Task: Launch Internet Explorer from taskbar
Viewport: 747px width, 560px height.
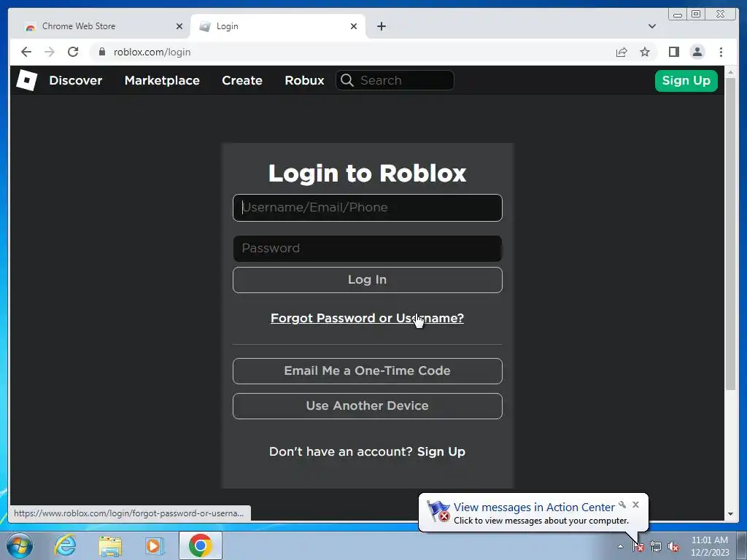Action: pyautogui.click(x=65, y=545)
